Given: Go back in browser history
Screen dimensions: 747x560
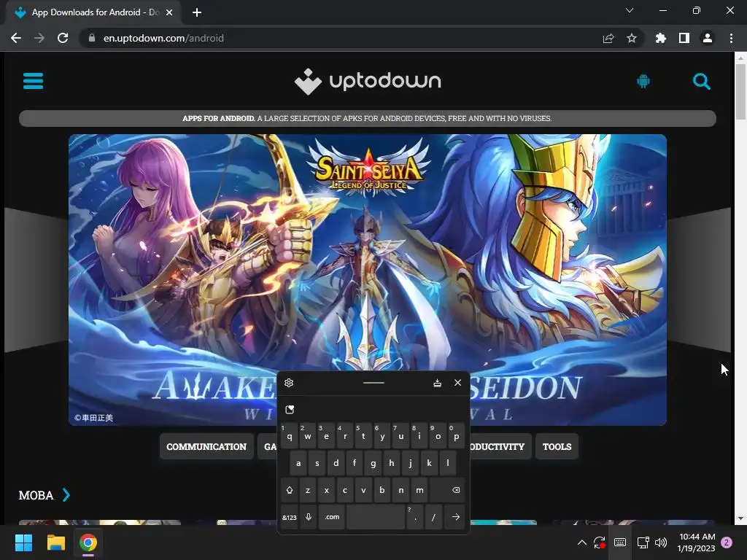Looking at the screenshot, I should (x=16, y=38).
